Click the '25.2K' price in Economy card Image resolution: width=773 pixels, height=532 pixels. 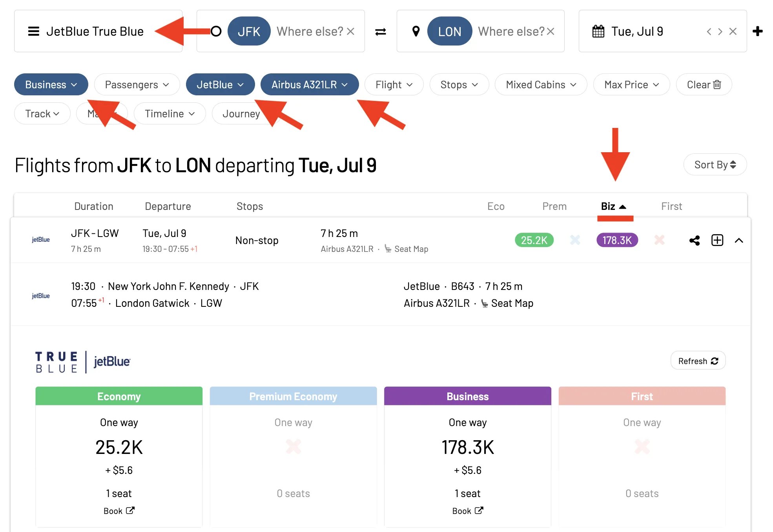(119, 447)
